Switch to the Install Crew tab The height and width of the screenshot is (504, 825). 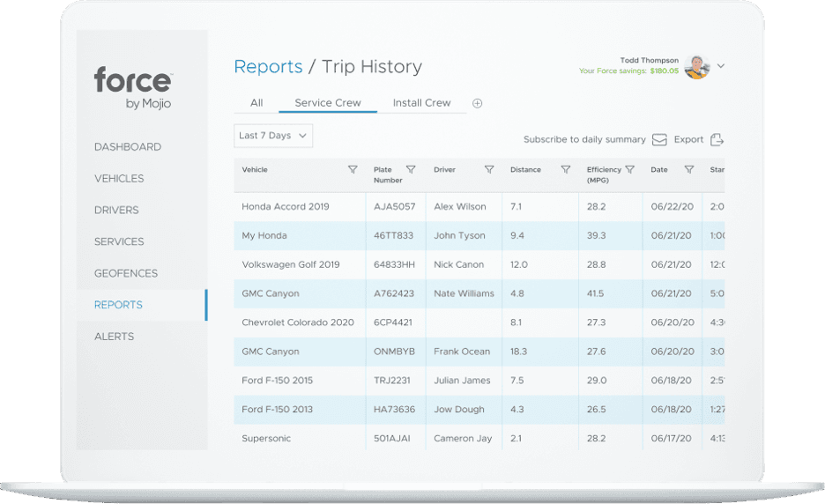[x=421, y=103]
